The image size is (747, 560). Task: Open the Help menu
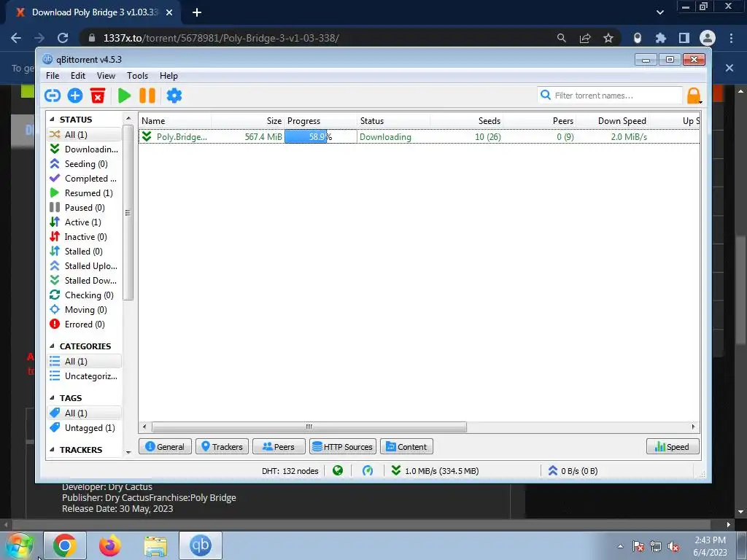169,76
